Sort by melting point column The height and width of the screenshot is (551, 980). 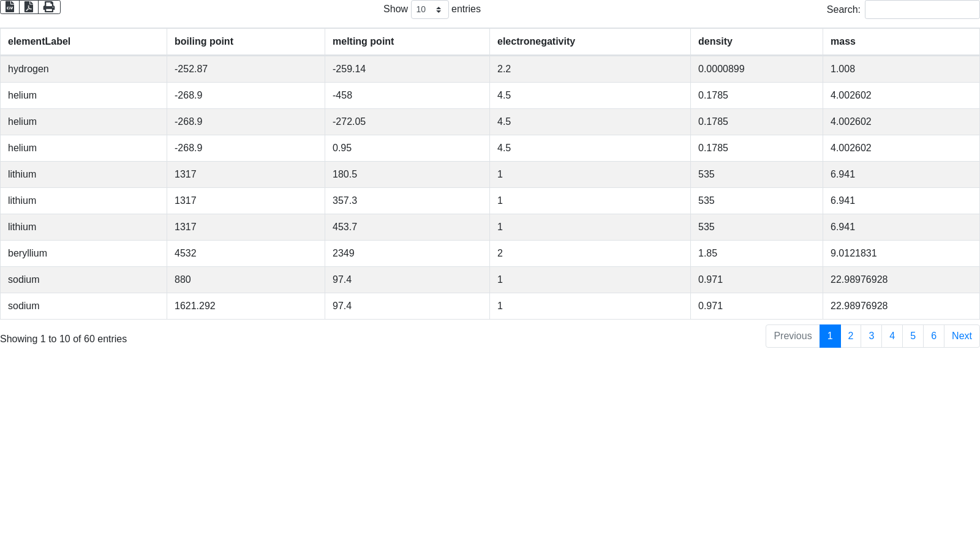pos(363,42)
